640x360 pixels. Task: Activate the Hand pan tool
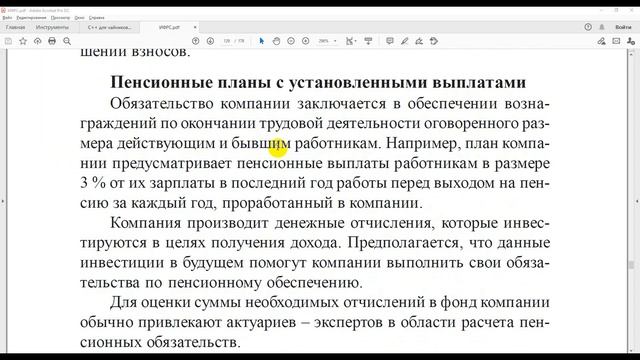[276, 41]
